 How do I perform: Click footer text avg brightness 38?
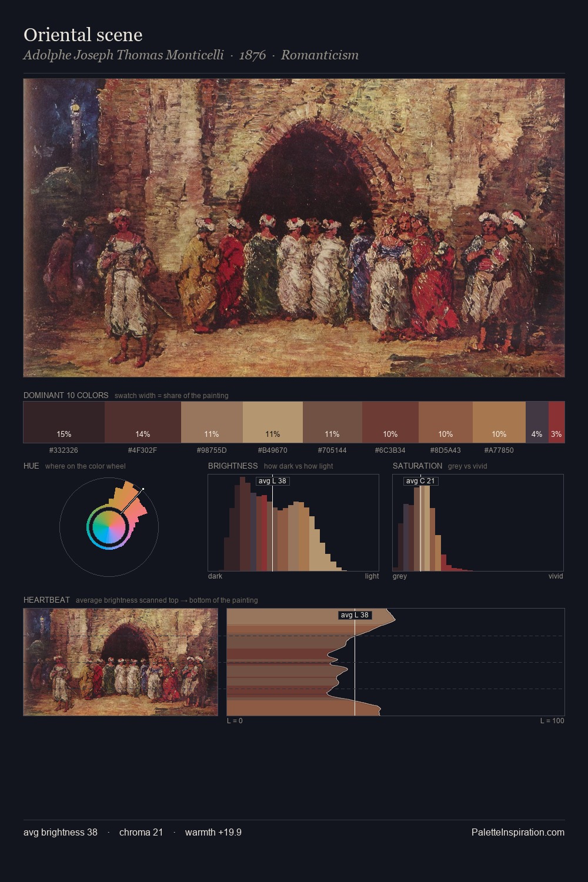tap(61, 832)
